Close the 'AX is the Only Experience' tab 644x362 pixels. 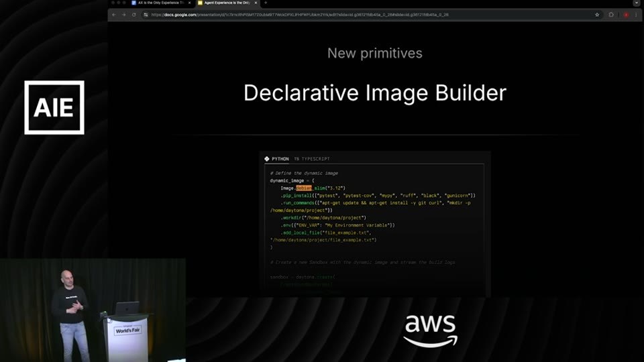click(x=189, y=3)
